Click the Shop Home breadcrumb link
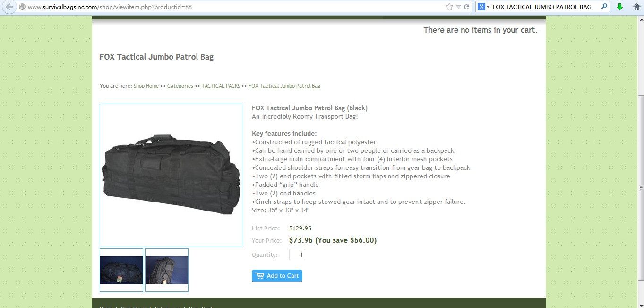Screen dimensions: 644x308 [146, 86]
